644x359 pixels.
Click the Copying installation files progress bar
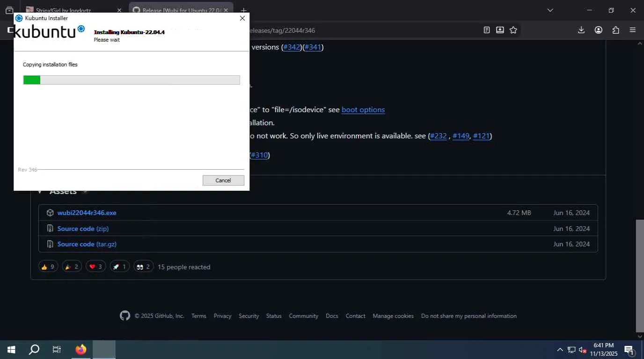(x=132, y=80)
